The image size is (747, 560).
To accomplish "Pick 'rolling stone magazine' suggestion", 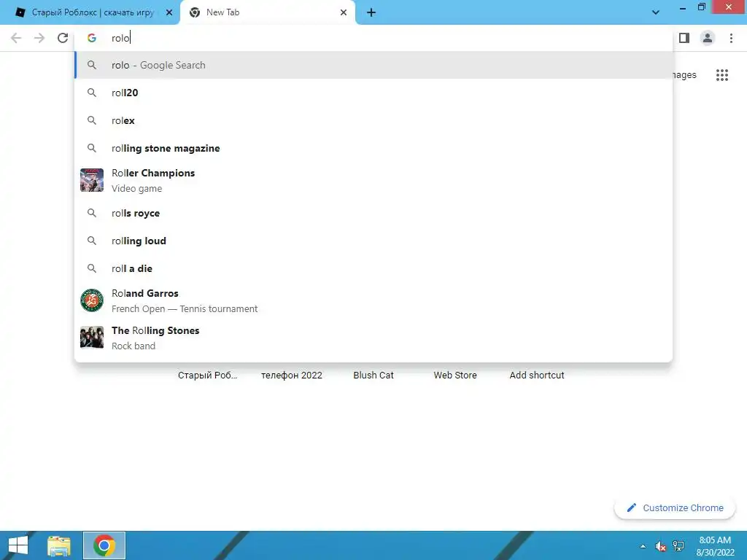I will coord(374,148).
